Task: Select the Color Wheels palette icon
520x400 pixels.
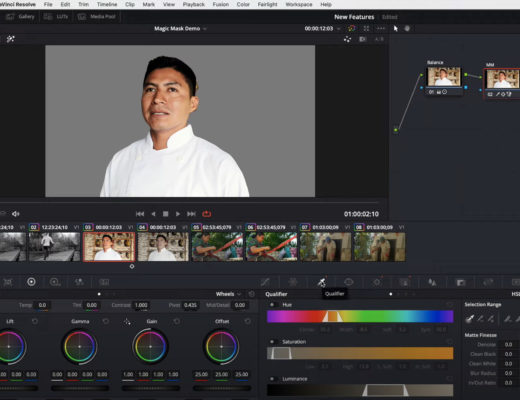Action: click(31, 282)
